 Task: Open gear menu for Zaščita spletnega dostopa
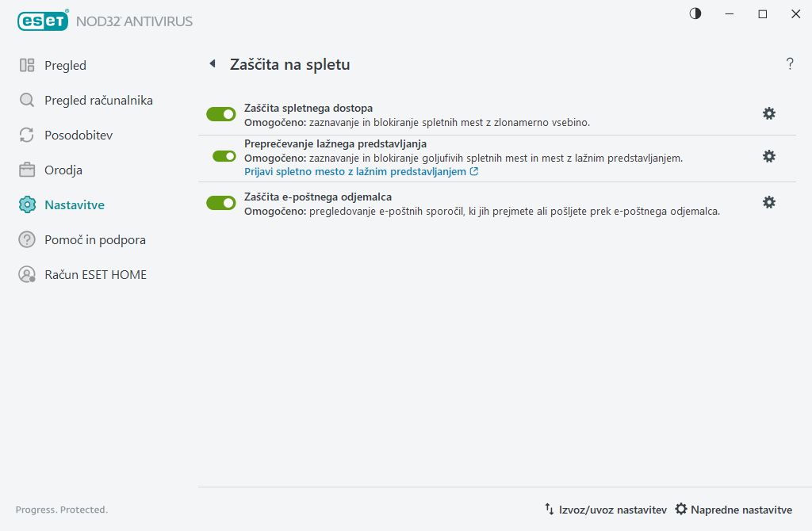click(768, 113)
